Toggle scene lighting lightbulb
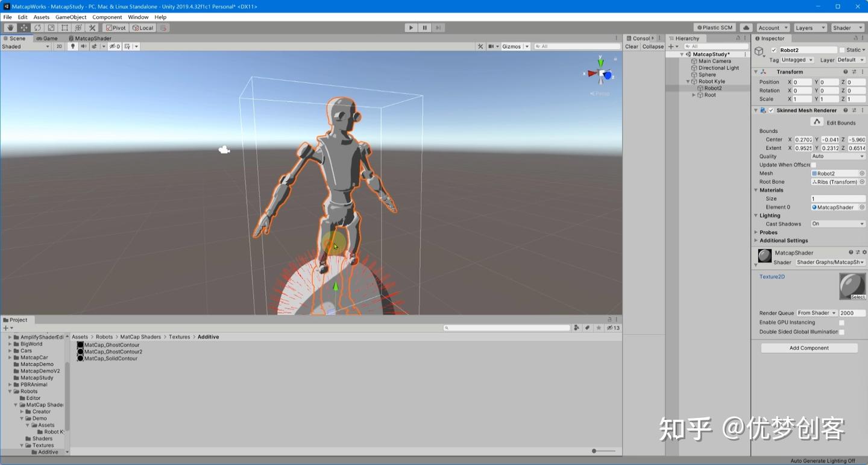Viewport: 868px width, 465px height. 73,46
